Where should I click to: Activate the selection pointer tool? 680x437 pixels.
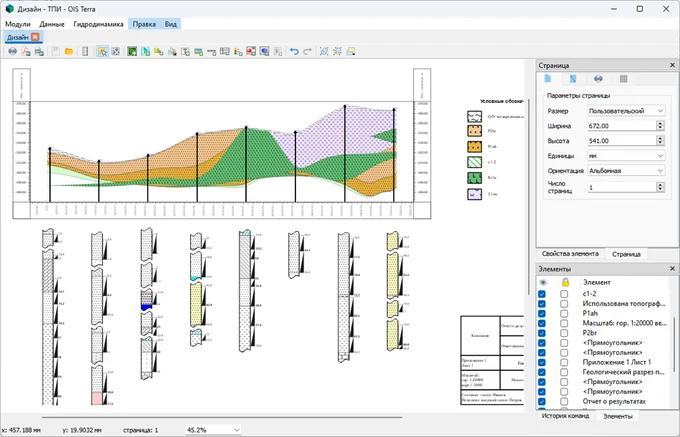102,51
